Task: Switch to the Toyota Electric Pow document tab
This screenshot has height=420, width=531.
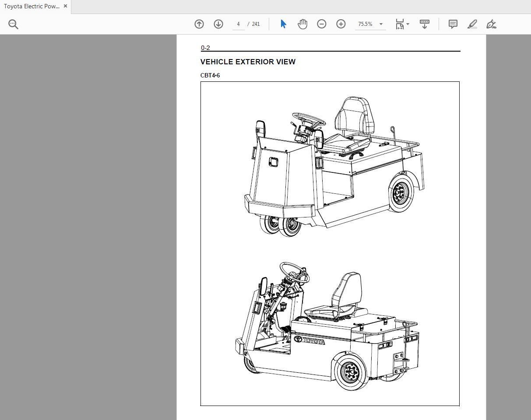Action: point(31,6)
